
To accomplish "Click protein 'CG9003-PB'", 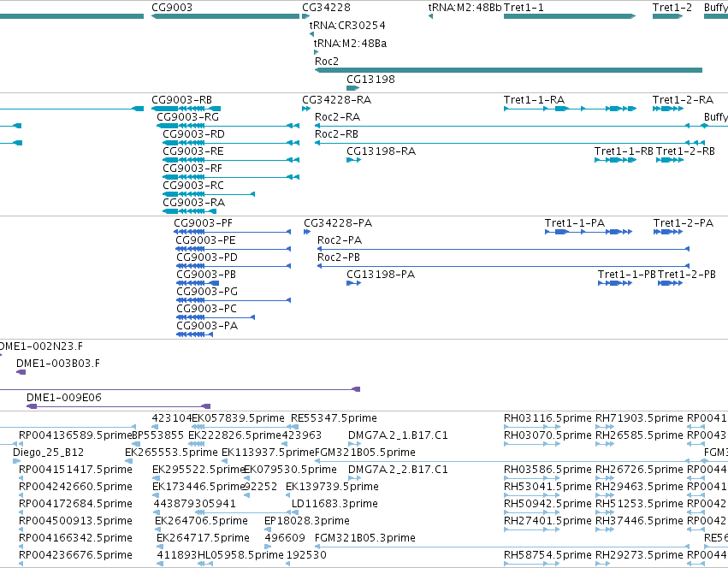I will (206, 275).
